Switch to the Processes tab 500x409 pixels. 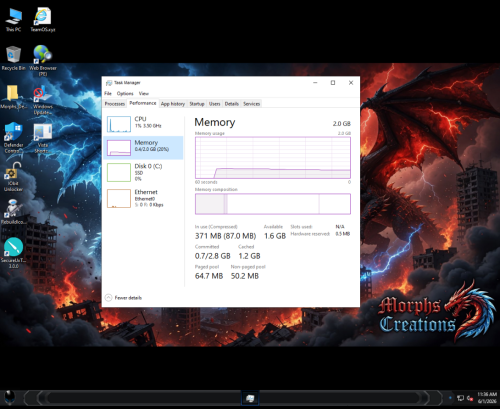115,104
